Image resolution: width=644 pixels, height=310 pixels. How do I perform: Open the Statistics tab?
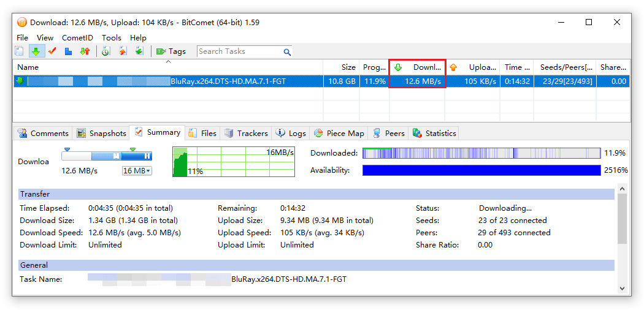coord(434,133)
